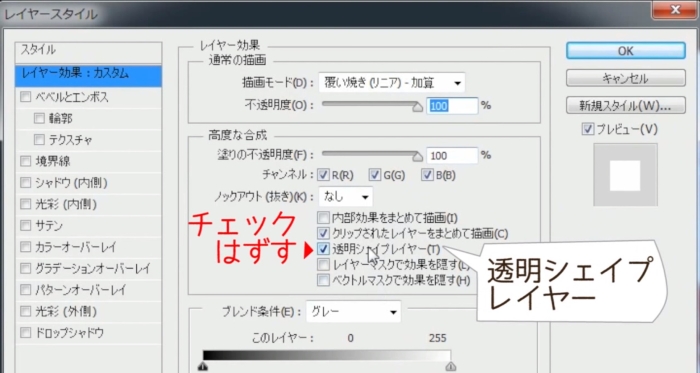Click the キャンセル button
Viewport: 700px width, 373px height.
[x=625, y=79]
